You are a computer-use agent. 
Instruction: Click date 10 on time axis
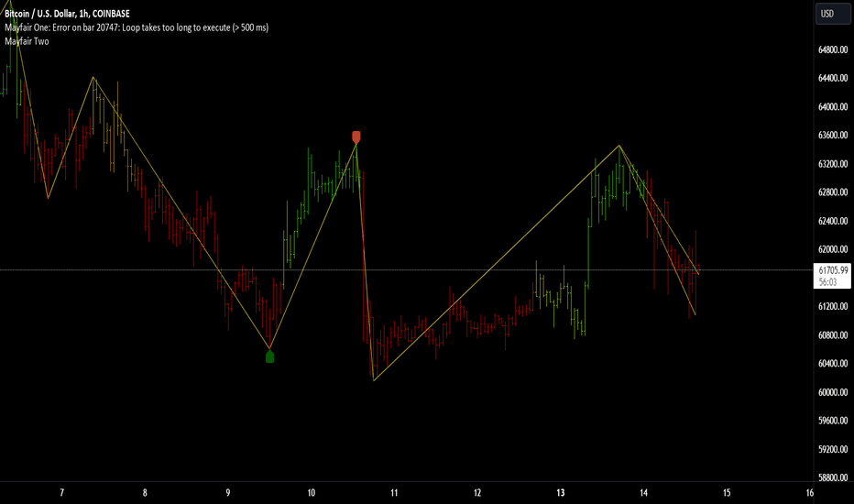point(311,493)
